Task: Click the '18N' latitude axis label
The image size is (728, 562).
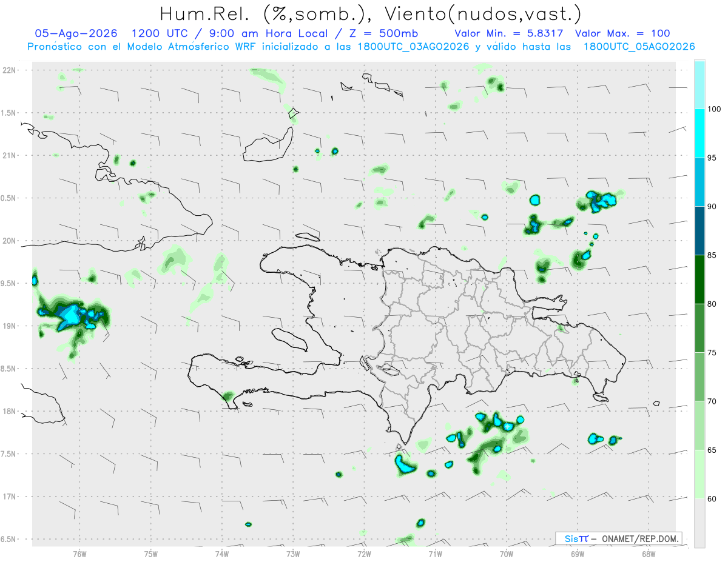Action: (x=8, y=411)
